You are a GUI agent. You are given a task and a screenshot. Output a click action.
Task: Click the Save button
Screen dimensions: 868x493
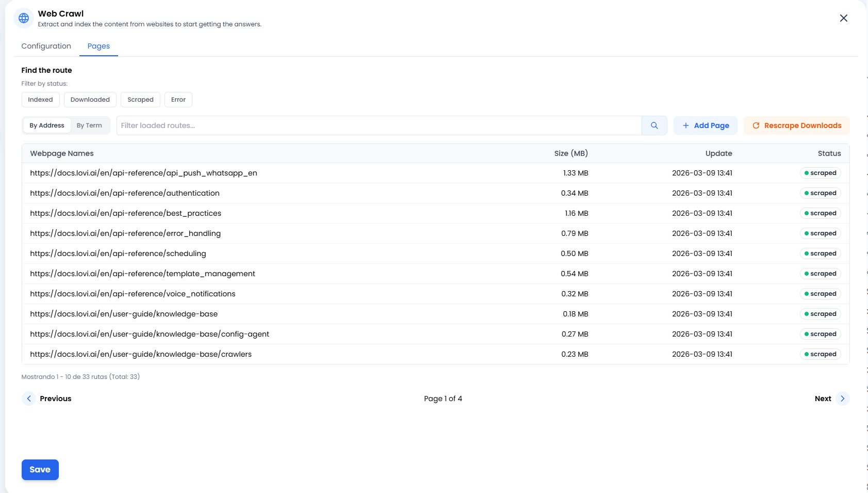point(40,469)
